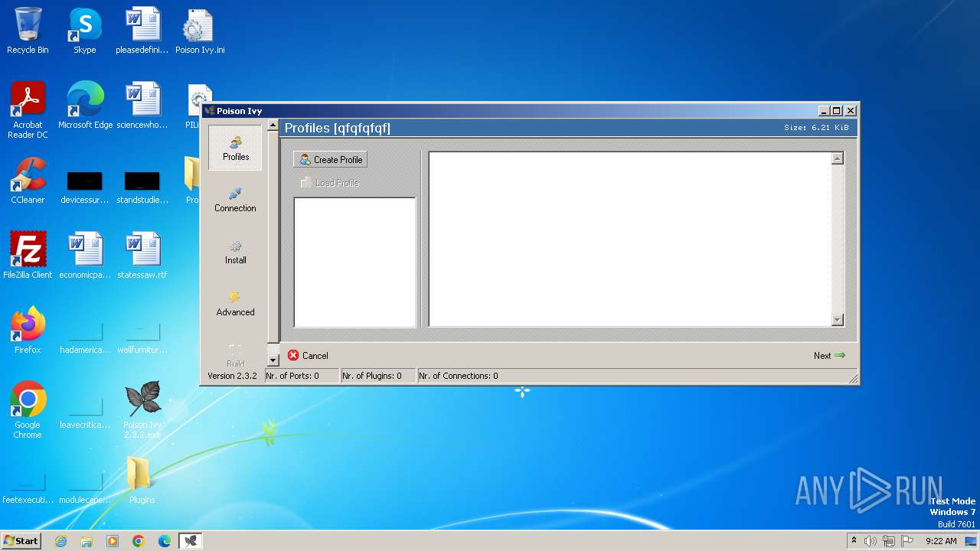
Task: Select the Acrobat Reader DC shortcut
Action: point(28,111)
